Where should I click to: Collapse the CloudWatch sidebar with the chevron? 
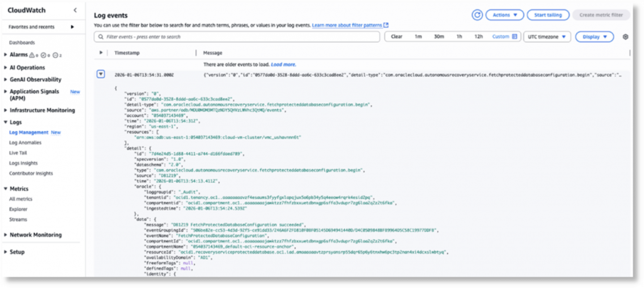(x=75, y=10)
